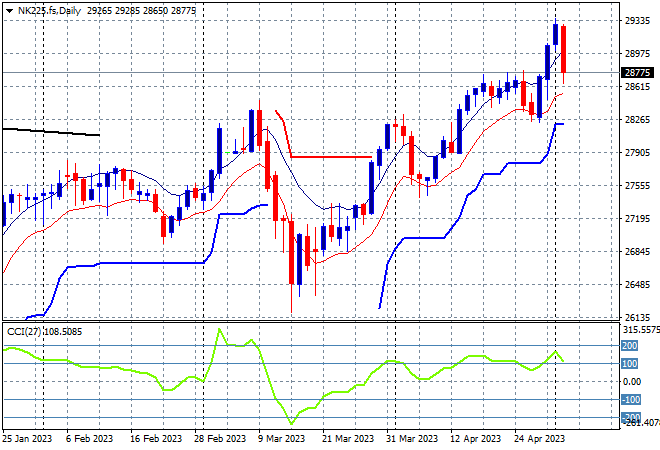Select the 29335 price axis label
Image resolution: width=660 pixels, height=450 pixels.
tap(637, 21)
